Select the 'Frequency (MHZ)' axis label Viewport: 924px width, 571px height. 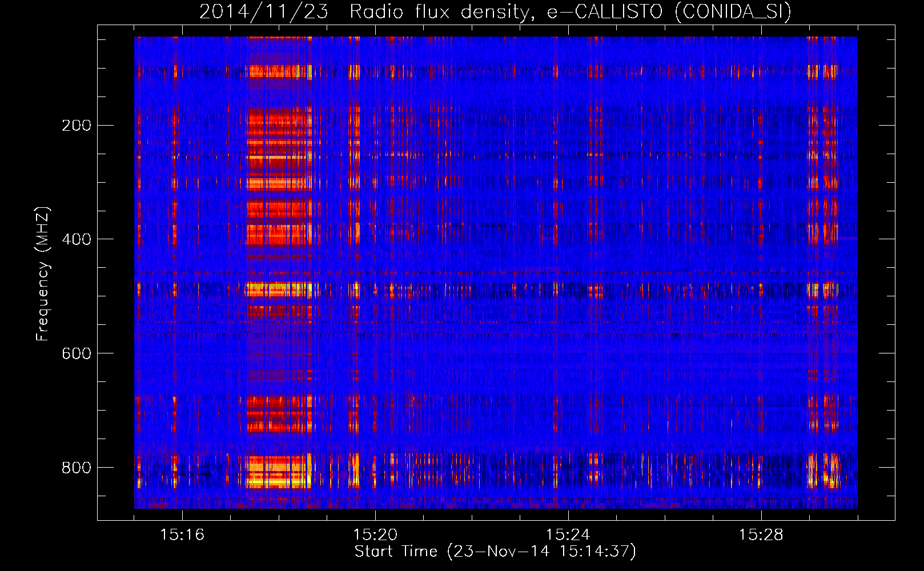pos(43,274)
